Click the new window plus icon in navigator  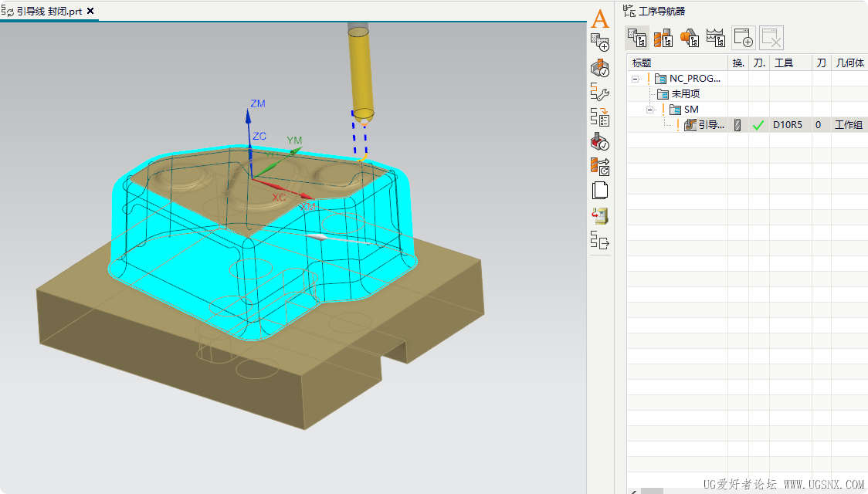coord(743,38)
